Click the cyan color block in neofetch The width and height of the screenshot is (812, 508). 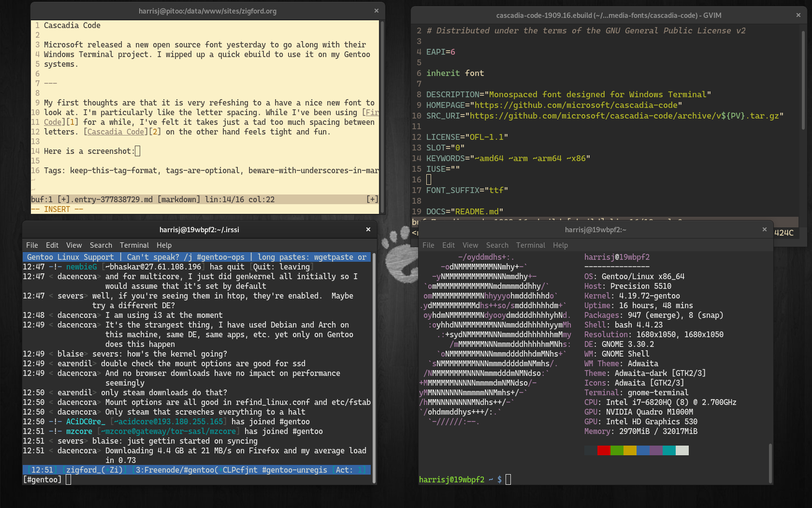click(x=669, y=450)
